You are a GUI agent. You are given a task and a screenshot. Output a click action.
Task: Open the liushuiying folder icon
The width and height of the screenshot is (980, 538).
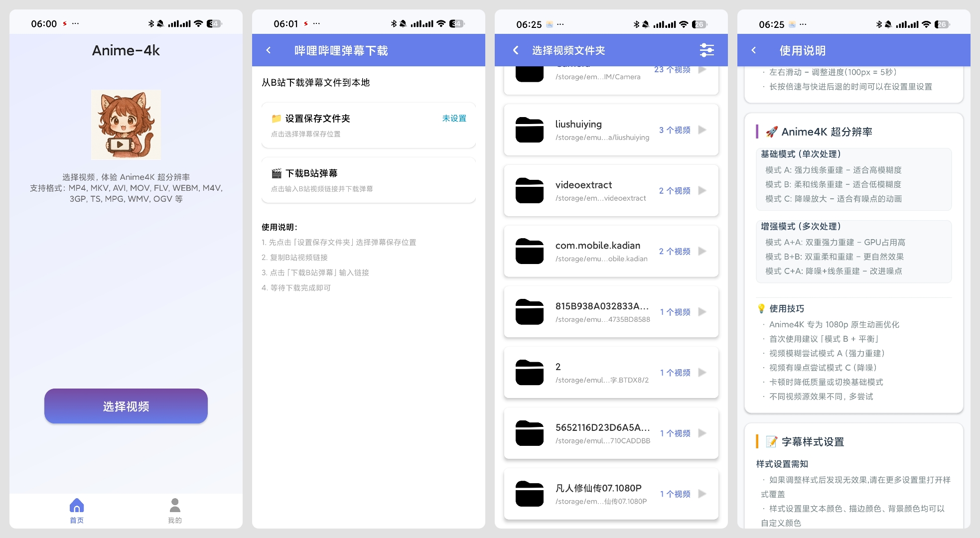529,130
